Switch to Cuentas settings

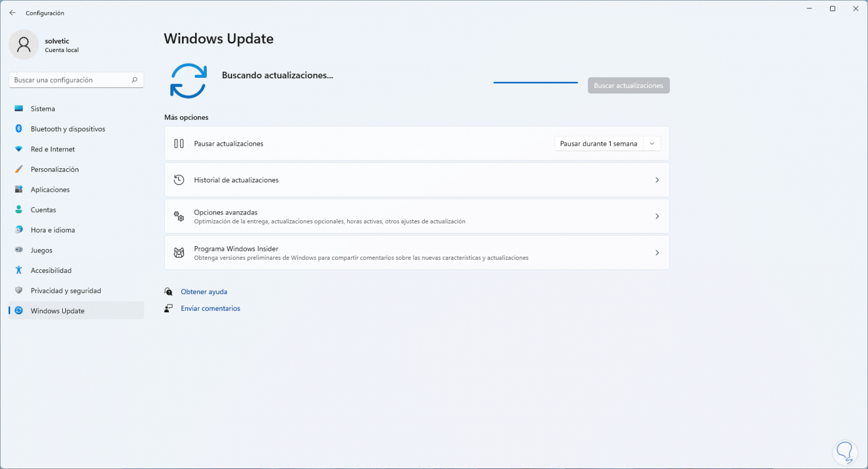[x=76, y=210]
